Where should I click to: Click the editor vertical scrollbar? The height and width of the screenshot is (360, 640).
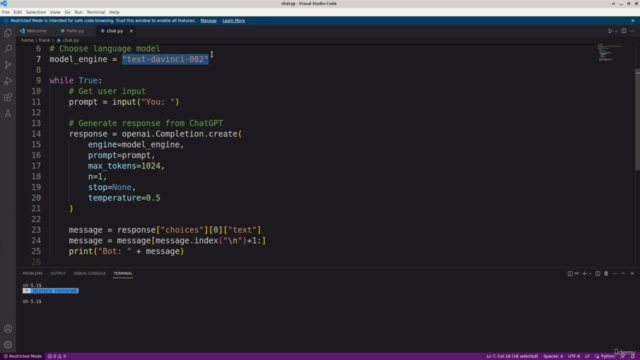pyautogui.click(x=637, y=120)
